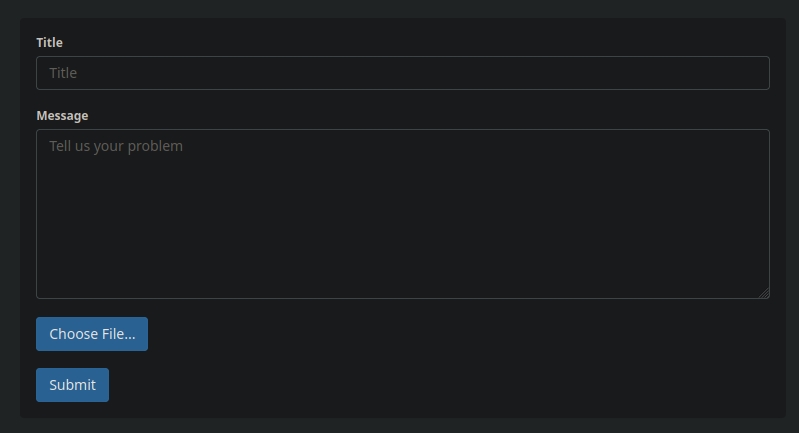Screen dimensions: 799x433
Task: Hit the blue Submit button
Action: click(x=72, y=385)
